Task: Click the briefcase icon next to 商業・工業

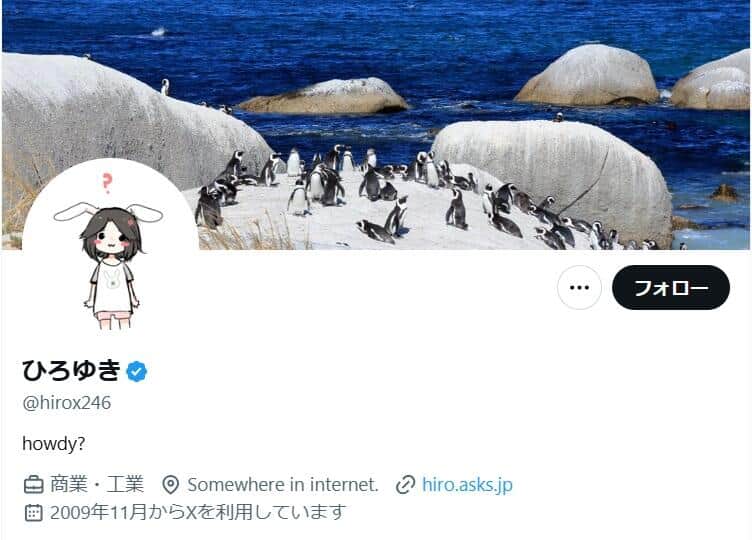Action: 34,484
